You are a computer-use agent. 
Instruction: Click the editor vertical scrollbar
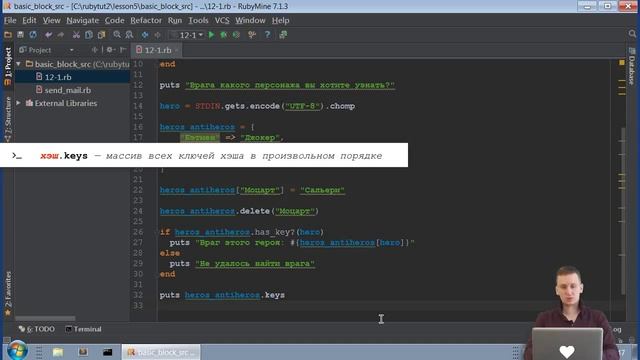click(x=623, y=211)
